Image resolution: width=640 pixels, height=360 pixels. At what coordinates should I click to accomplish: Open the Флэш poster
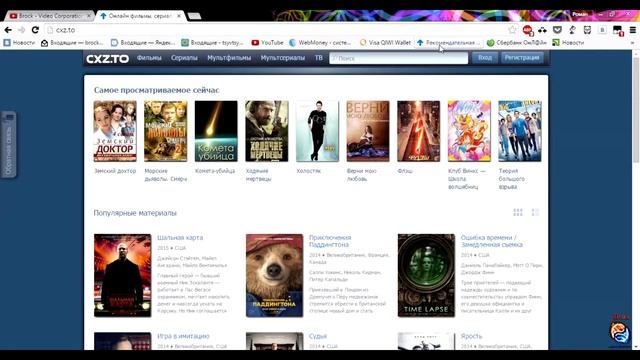tap(418, 131)
